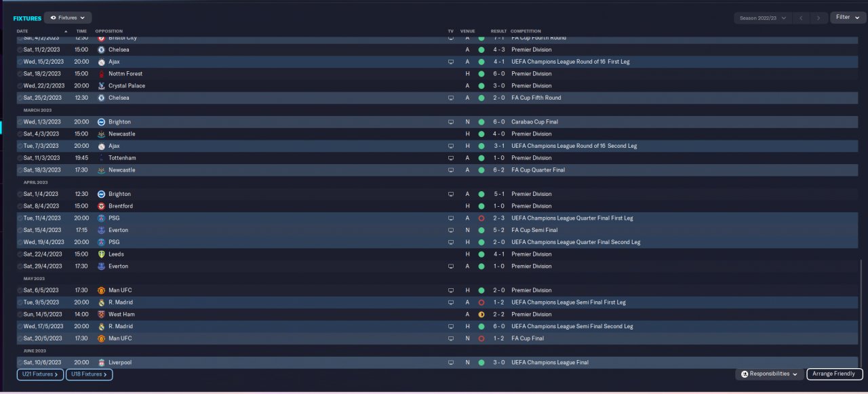Click the 'Crystal Palace' opposition name

(127, 86)
